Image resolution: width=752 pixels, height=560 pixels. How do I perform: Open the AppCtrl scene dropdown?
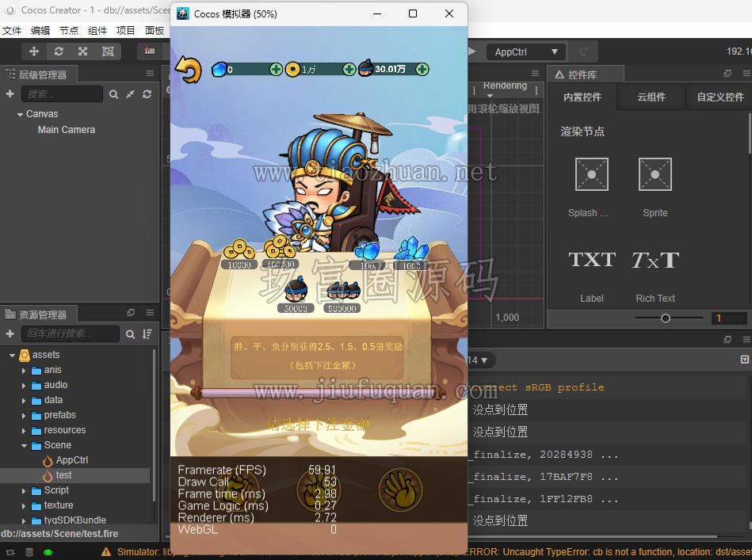(x=526, y=51)
